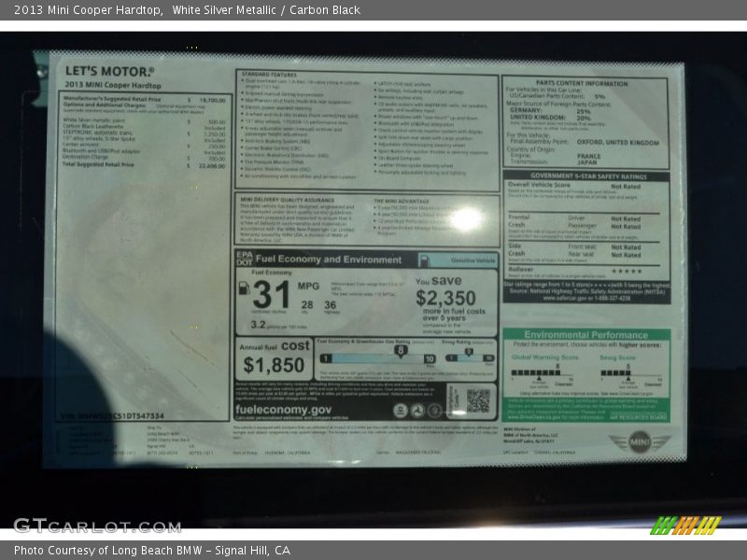This screenshot has width=747, height=560.
Task: Click the '$2,350' fuel savings amount
Action: (x=445, y=299)
